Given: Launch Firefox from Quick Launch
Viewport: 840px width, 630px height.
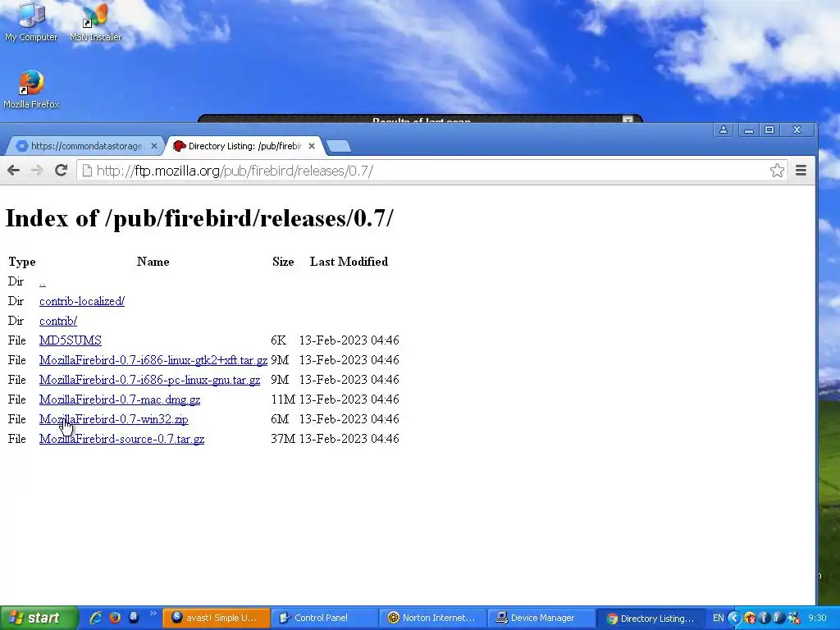Looking at the screenshot, I should 115,618.
